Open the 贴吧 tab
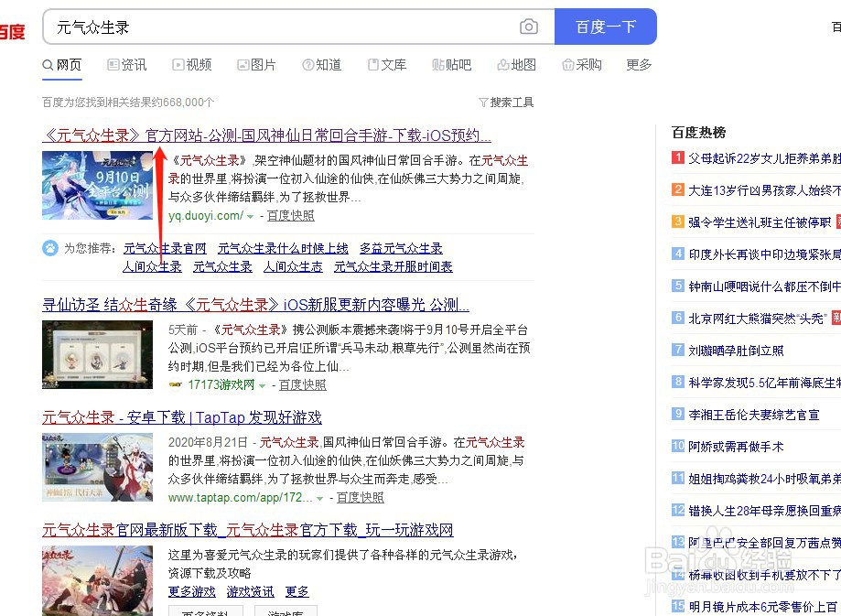The width and height of the screenshot is (841, 616). (x=451, y=65)
